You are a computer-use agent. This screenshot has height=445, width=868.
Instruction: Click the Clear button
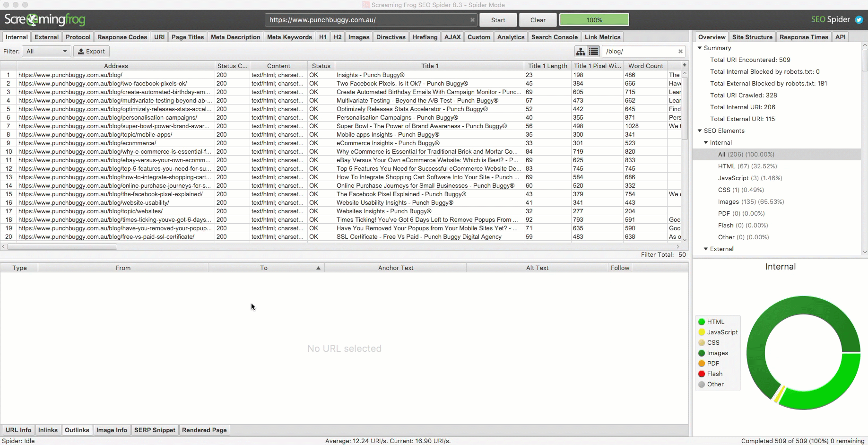(538, 20)
